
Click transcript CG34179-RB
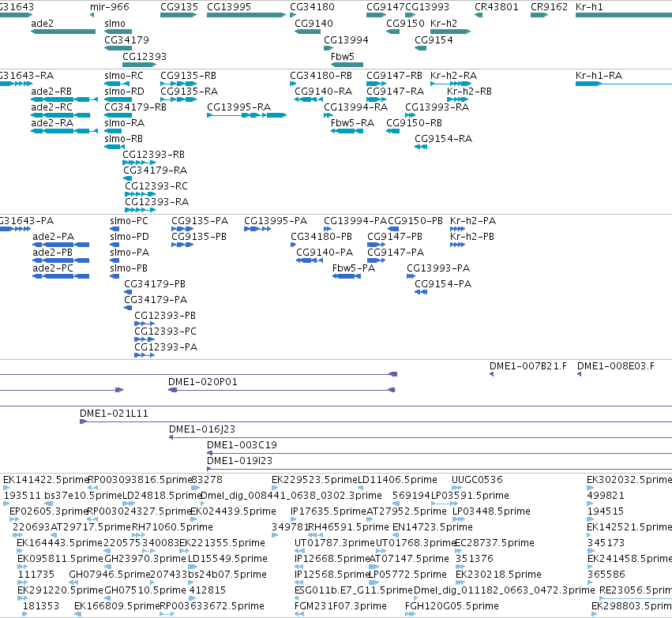click(x=135, y=107)
